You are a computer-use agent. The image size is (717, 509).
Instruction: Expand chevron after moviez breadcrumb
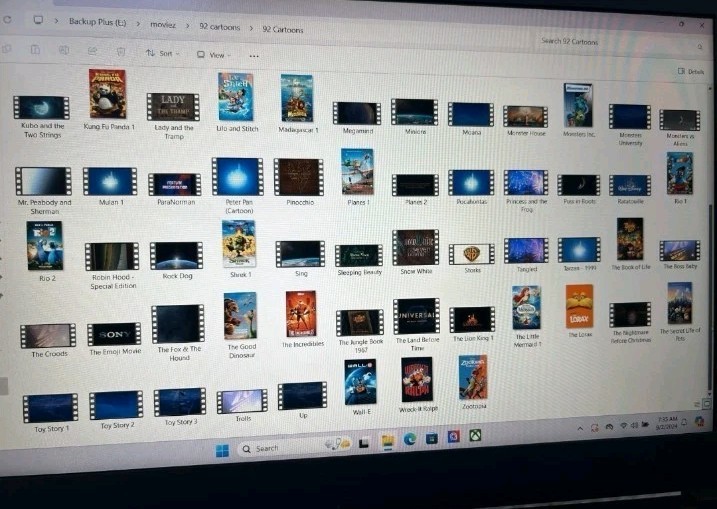click(x=187, y=26)
